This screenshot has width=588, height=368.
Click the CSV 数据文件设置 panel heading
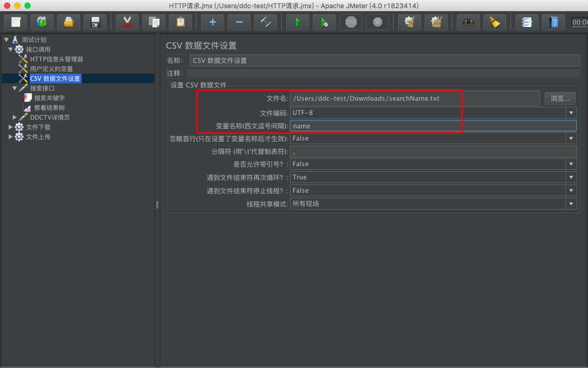point(202,46)
